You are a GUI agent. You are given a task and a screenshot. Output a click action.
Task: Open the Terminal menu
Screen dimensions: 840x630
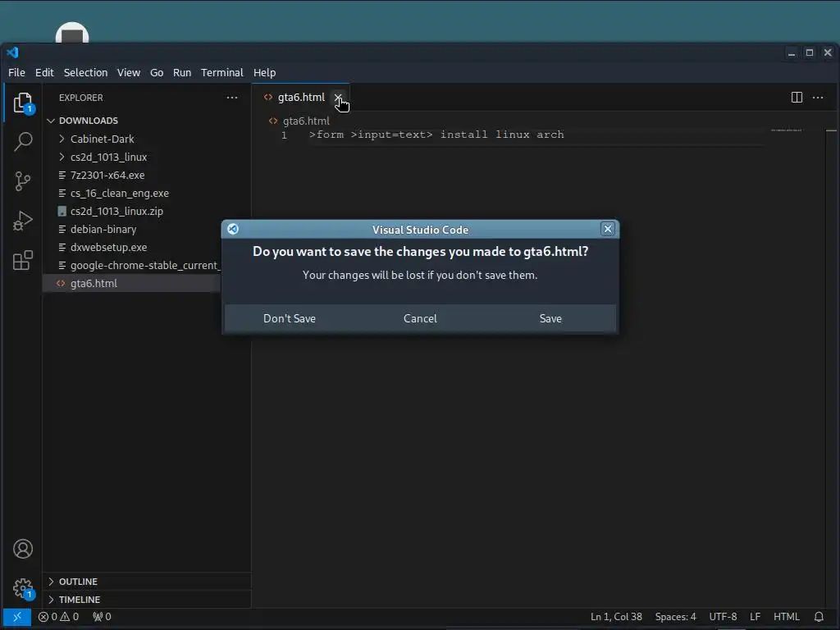pos(221,72)
